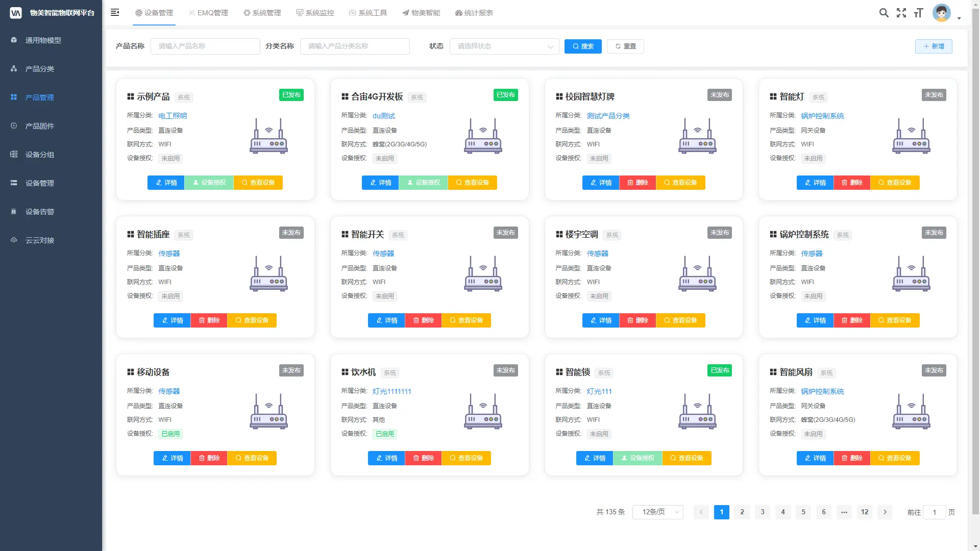Enter fullscreen with the expand icon

(x=901, y=13)
